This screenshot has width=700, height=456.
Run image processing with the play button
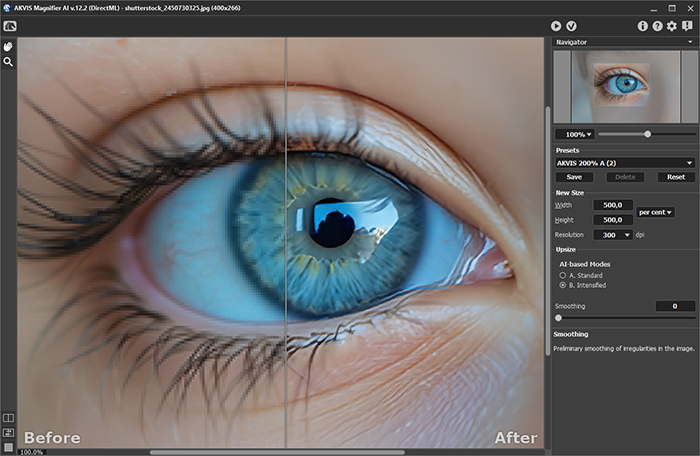pyautogui.click(x=556, y=26)
